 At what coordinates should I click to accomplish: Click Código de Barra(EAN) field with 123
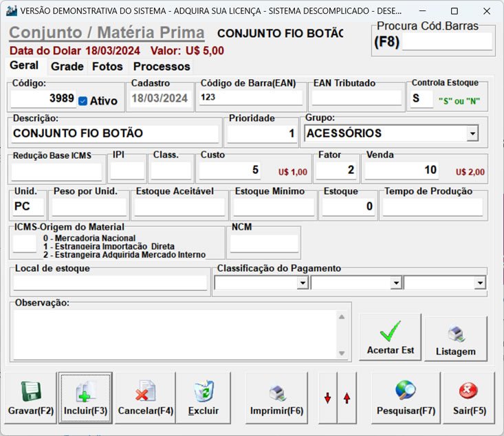251,98
